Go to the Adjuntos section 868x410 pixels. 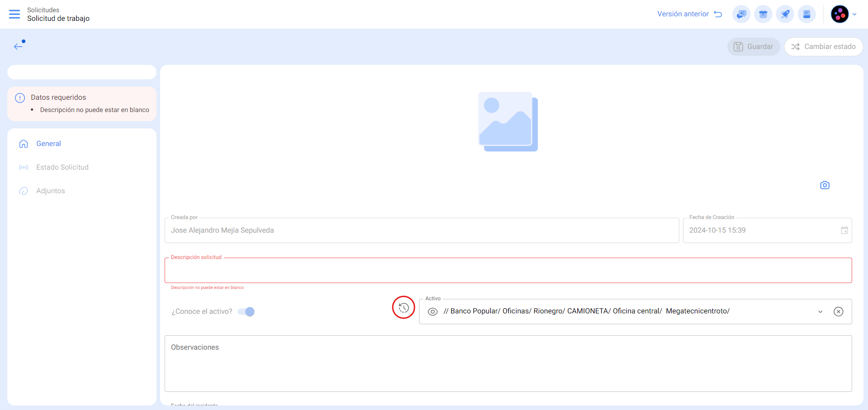[50, 191]
